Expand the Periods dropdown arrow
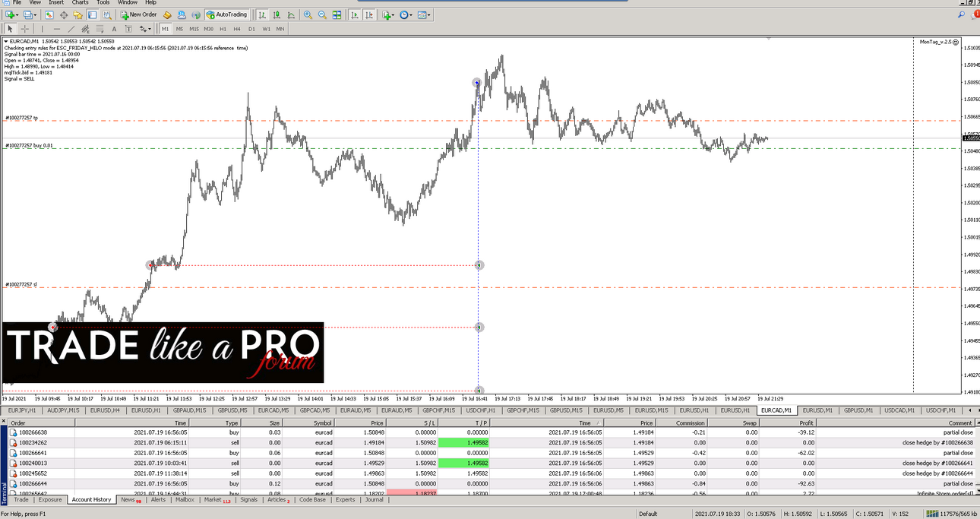The height and width of the screenshot is (519, 980). tap(411, 14)
